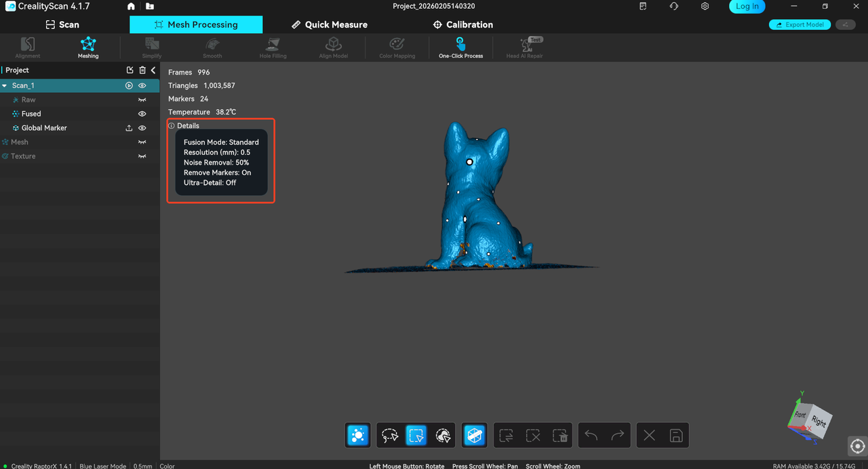
Task: Reset view with bottom-right target icon
Action: pyautogui.click(x=857, y=446)
